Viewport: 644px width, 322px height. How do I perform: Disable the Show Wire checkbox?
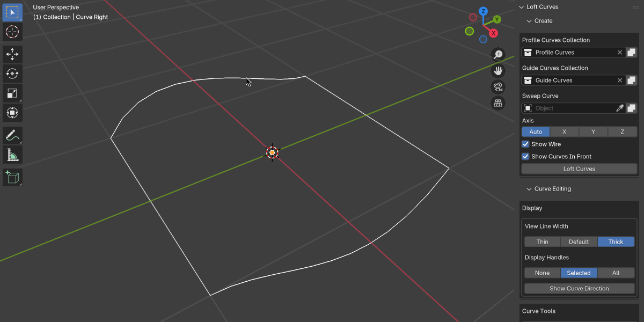click(x=526, y=144)
